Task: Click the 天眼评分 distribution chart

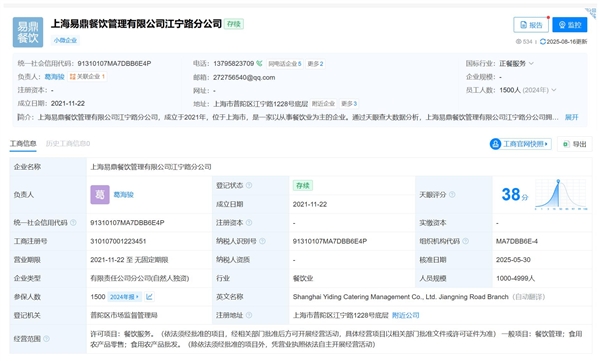Action: [561, 194]
